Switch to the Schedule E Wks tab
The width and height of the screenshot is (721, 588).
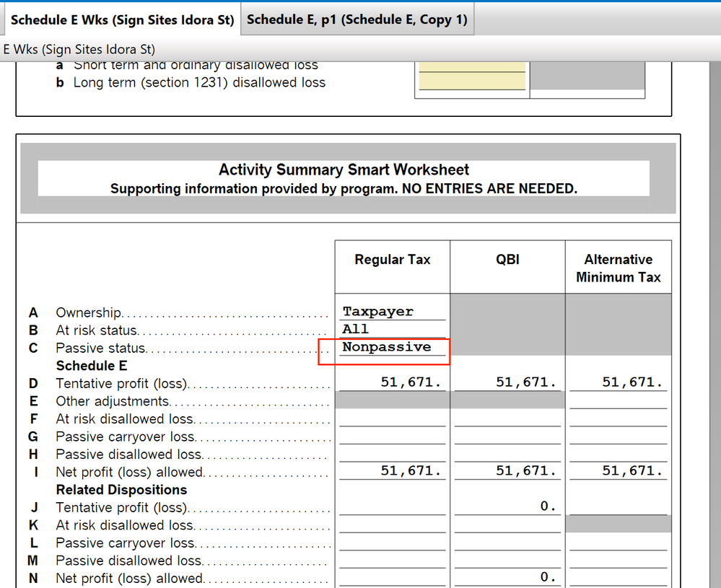point(122,20)
